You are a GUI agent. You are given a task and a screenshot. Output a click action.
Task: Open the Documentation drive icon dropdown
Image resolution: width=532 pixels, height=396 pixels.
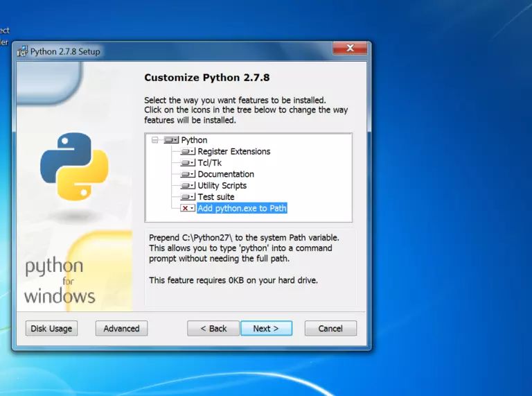[x=188, y=174]
